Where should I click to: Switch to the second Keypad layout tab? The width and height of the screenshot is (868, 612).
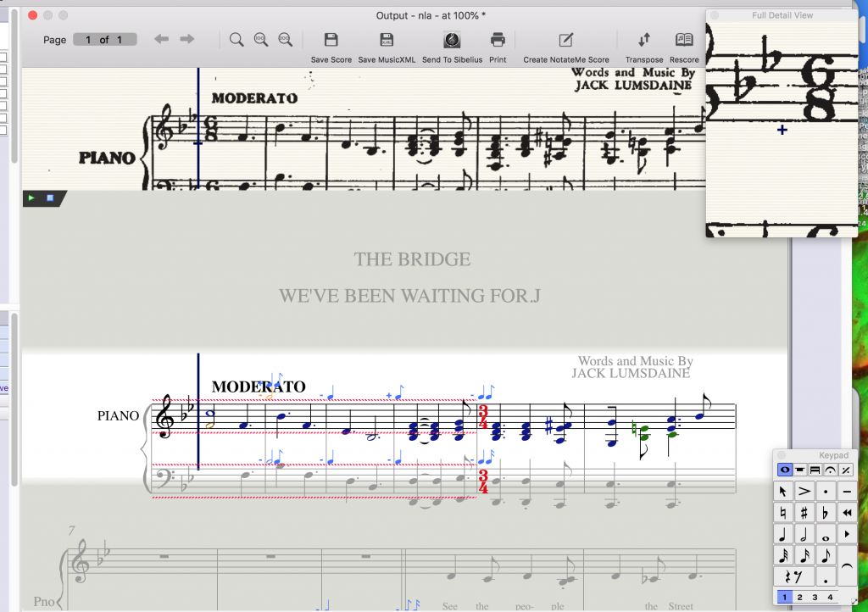800,470
